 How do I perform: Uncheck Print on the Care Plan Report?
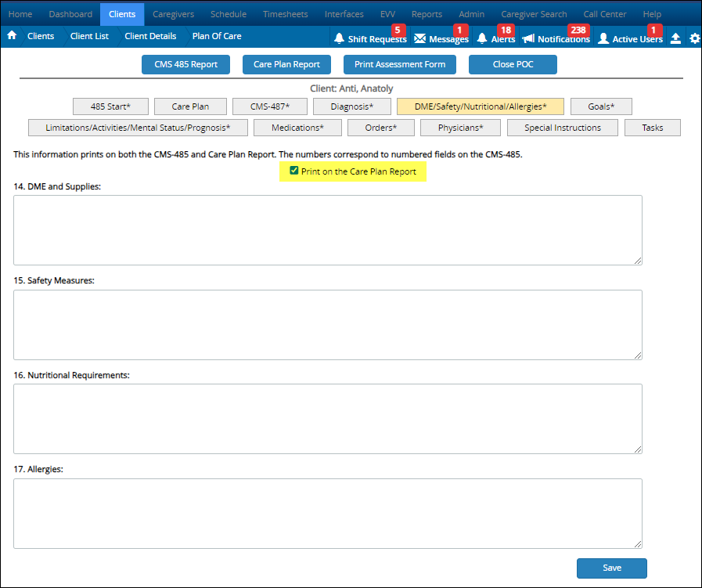294,171
